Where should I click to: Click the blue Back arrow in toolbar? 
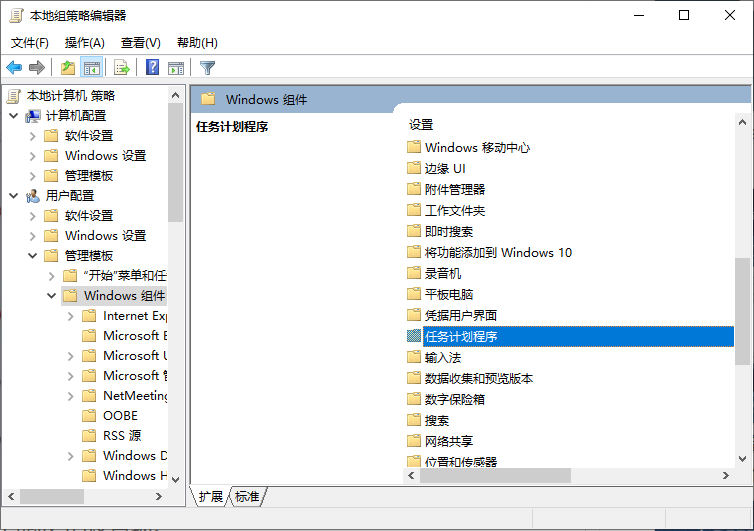(x=14, y=68)
